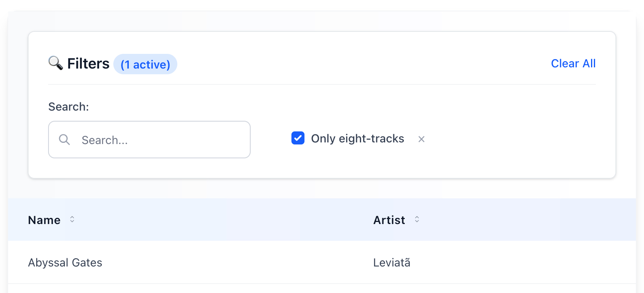The image size is (644, 293).
Task: Select the Abyssal Gates name cell
Action: [65, 263]
